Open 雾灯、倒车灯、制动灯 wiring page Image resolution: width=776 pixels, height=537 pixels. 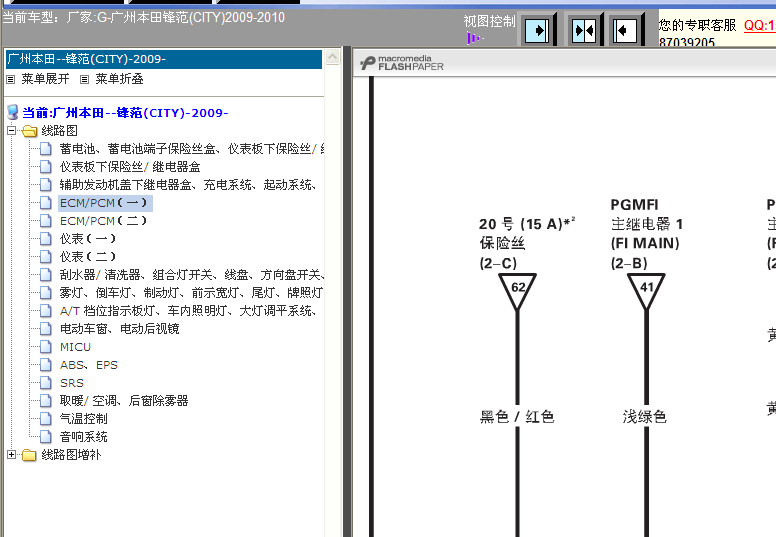191,293
